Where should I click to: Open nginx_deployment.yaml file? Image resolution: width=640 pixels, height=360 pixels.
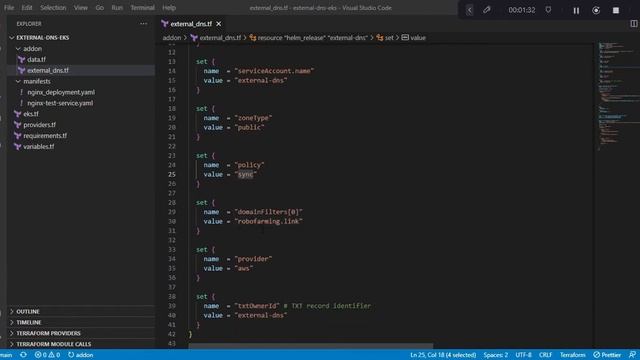[x=61, y=92]
